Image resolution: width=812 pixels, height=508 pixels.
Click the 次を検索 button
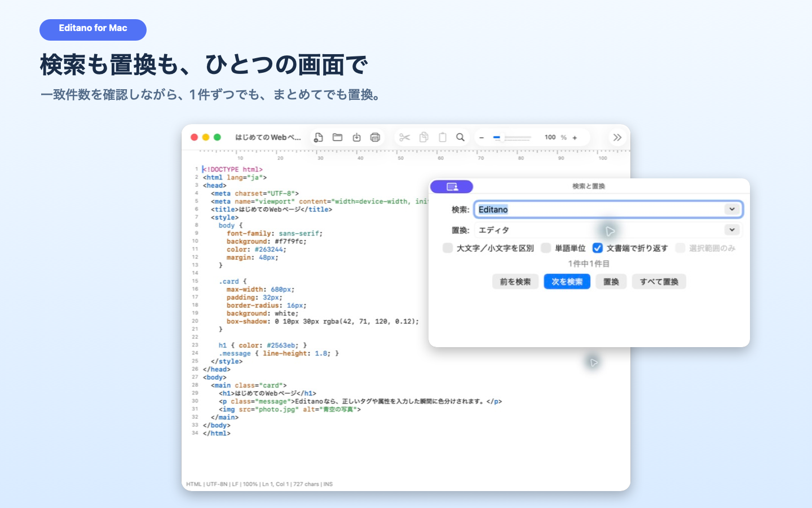(567, 282)
